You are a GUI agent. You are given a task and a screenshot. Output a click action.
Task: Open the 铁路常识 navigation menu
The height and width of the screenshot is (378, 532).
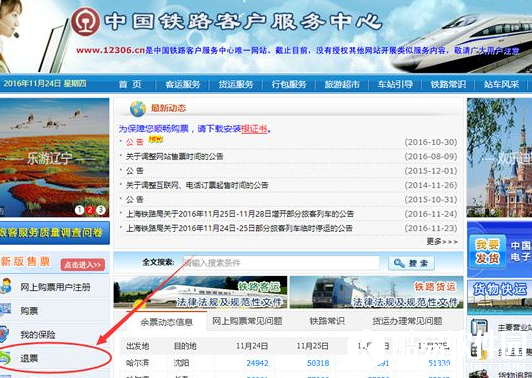click(x=448, y=84)
